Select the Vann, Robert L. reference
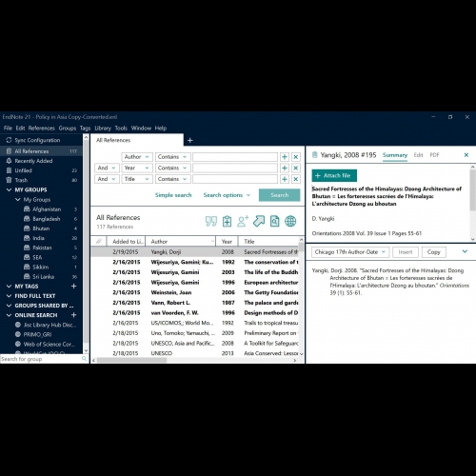The image size is (476, 476). click(x=195, y=303)
